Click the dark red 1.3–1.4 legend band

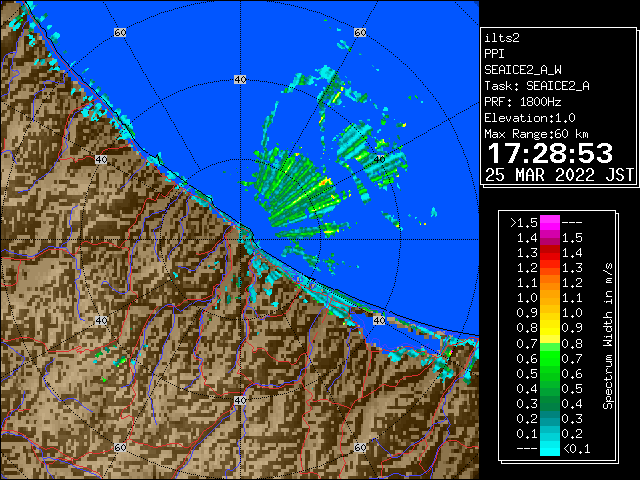pyautogui.click(x=549, y=253)
